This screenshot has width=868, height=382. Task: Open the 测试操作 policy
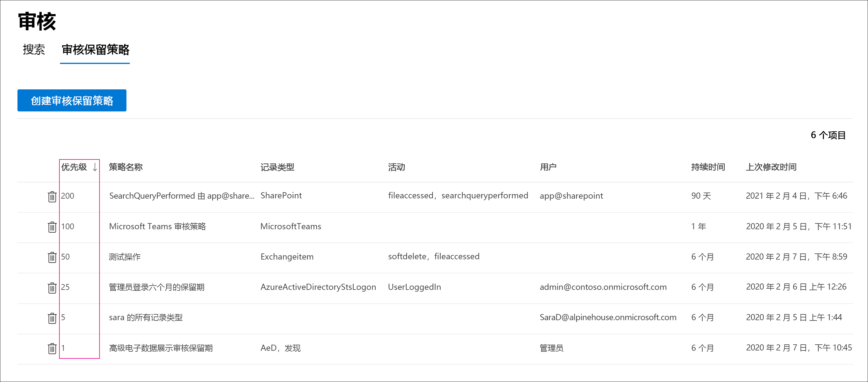(125, 257)
